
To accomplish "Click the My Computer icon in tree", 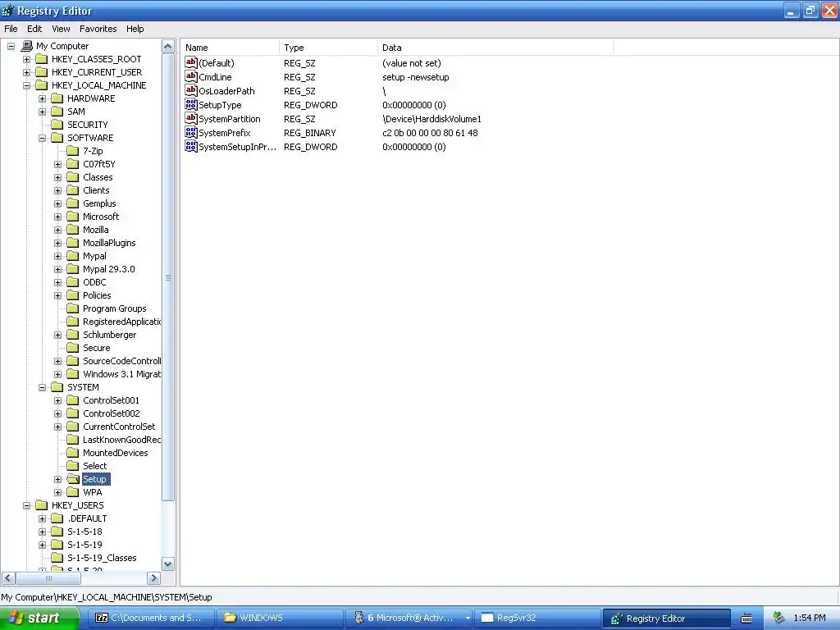I will tap(26, 46).
